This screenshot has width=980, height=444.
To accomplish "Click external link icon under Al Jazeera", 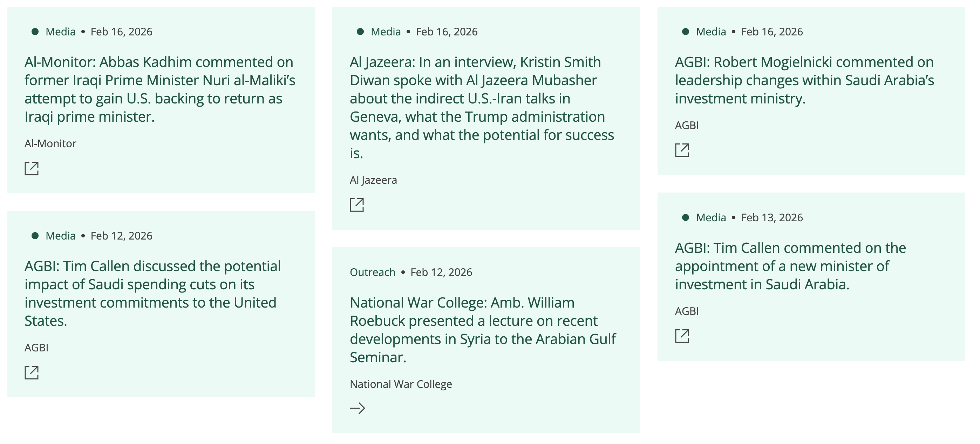I will pos(357,205).
